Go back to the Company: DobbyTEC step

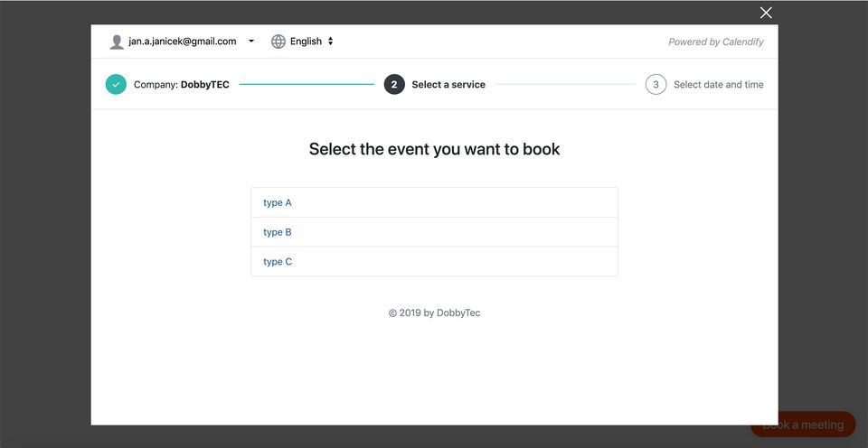click(x=182, y=85)
